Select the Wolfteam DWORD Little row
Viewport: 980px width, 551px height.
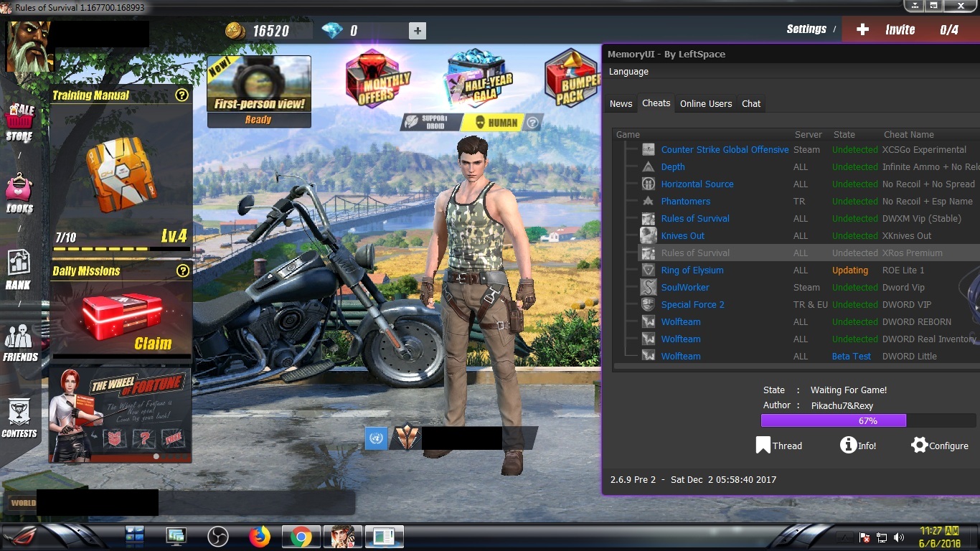tap(797, 357)
